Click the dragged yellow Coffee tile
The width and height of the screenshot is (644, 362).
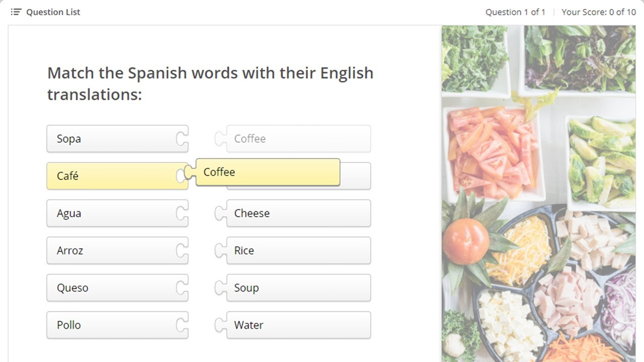[x=267, y=172]
